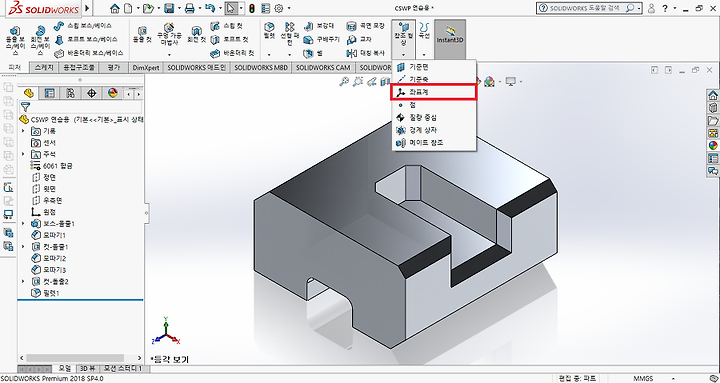Click 곡면 포장 (Wrap) tool
Screen dimensions: 720x383
366,26
